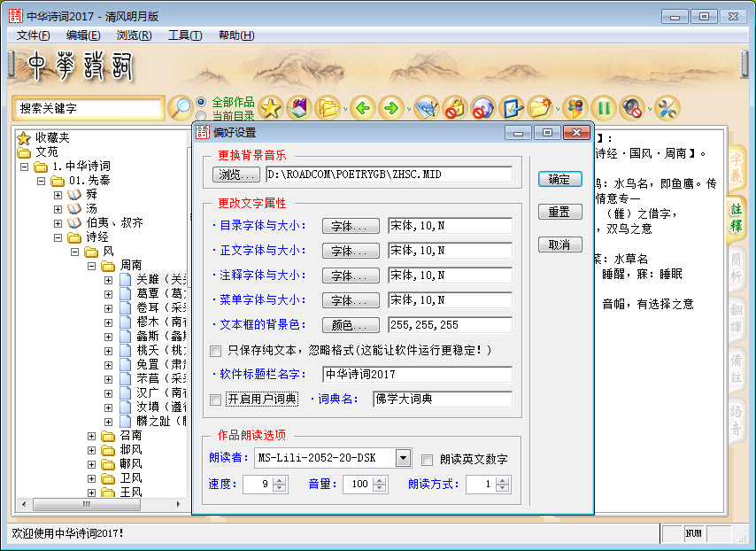Click 字体... for 正文字体与大小
The image size is (756, 551).
pos(351,251)
